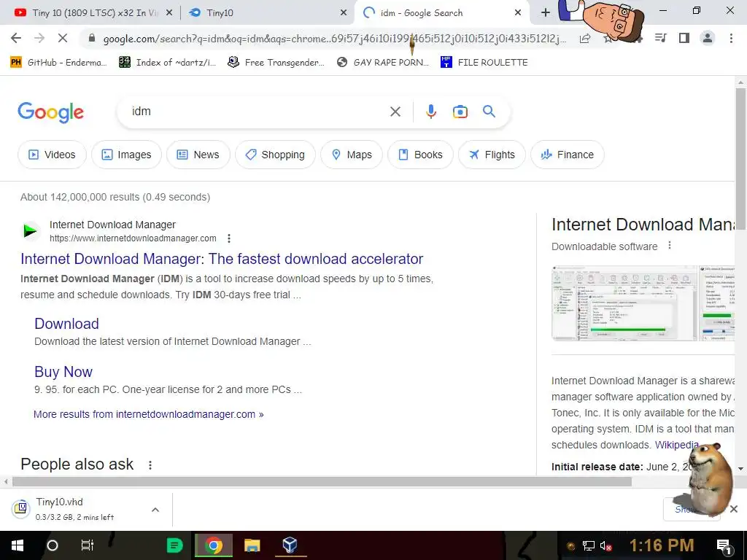Close the Tiny10 tab
Screen dimensions: 747x560
tap(344, 13)
